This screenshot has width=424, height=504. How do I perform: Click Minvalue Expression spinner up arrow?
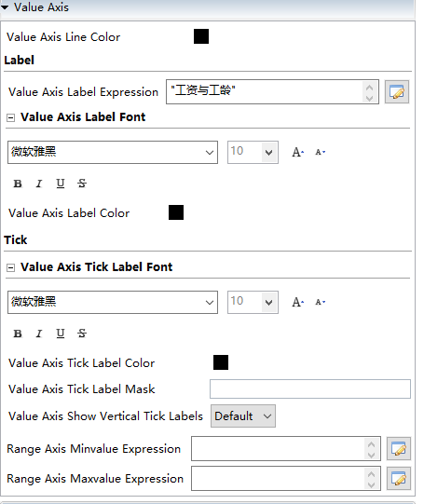[371, 444]
